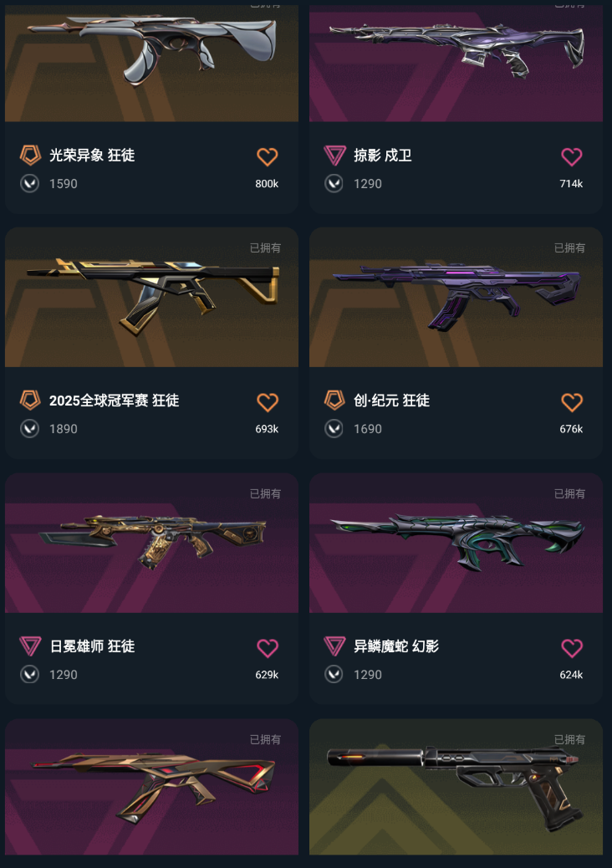This screenshot has width=612, height=868.
Task: Toggle heart on 异鳞魔蛇 幻影
Action: pos(572,648)
